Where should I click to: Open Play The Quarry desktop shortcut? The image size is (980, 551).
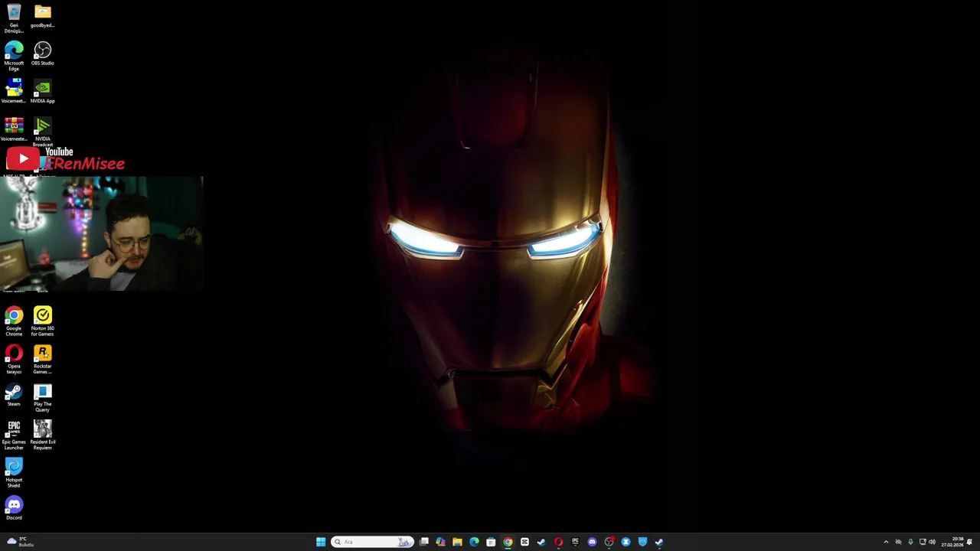pyautogui.click(x=43, y=397)
